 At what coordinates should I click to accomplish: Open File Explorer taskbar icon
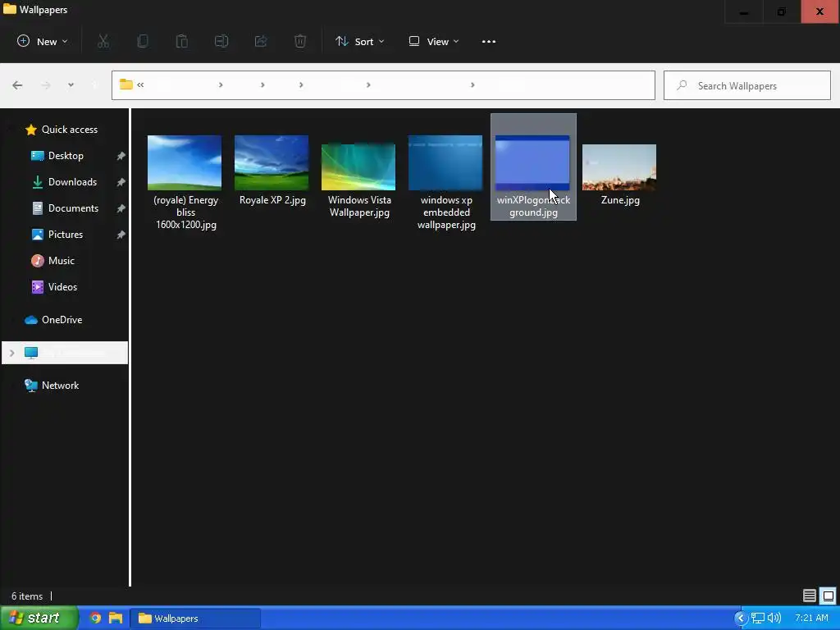[115, 618]
